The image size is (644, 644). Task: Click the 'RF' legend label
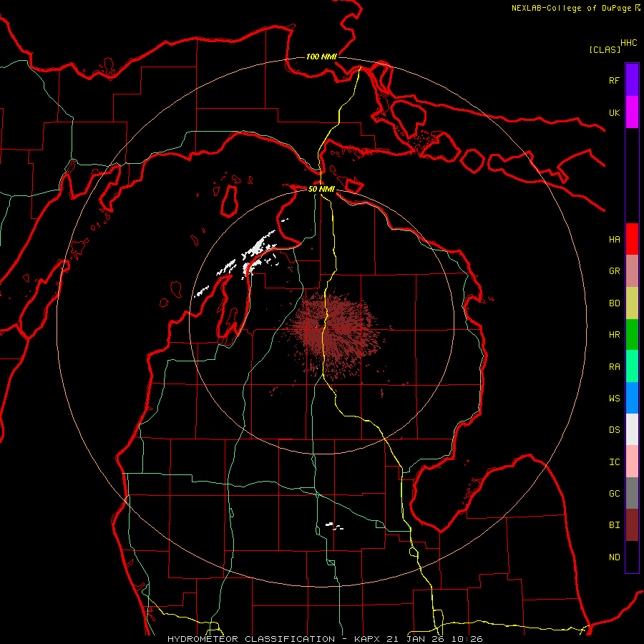pyautogui.click(x=614, y=80)
